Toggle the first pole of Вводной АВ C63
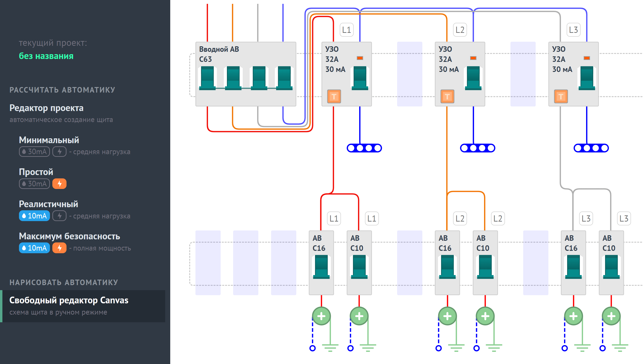Viewport: 643px width, 364px height. (x=207, y=78)
